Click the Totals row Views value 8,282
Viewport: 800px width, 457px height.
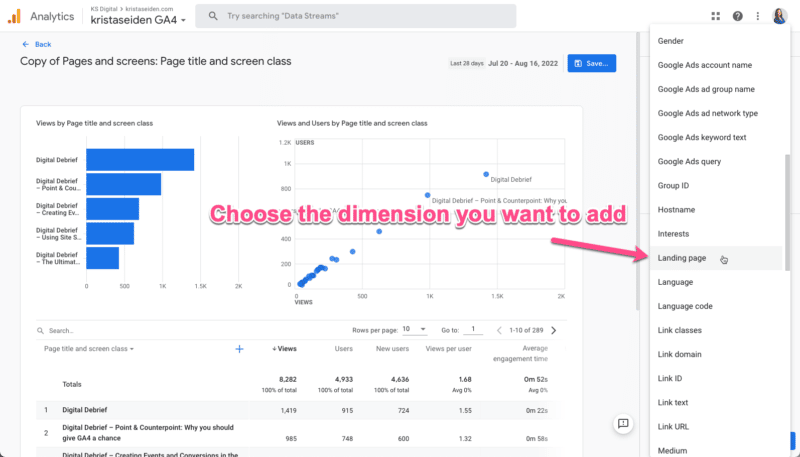click(x=288, y=379)
